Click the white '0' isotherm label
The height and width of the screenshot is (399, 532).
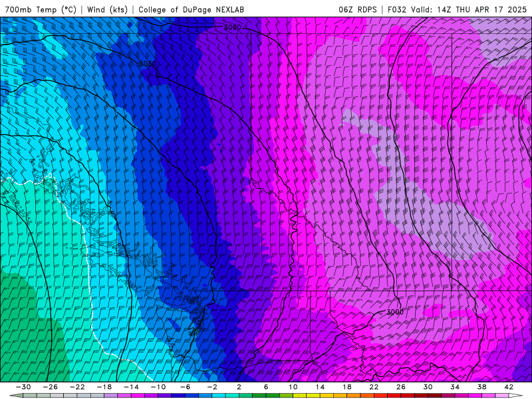point(51,176)
